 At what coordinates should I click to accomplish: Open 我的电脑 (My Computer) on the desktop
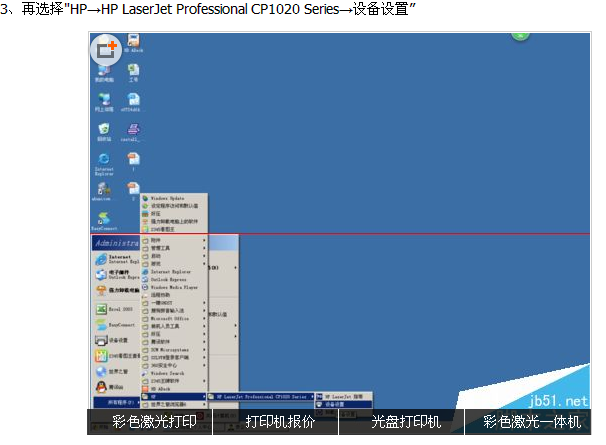pos(104,73)
